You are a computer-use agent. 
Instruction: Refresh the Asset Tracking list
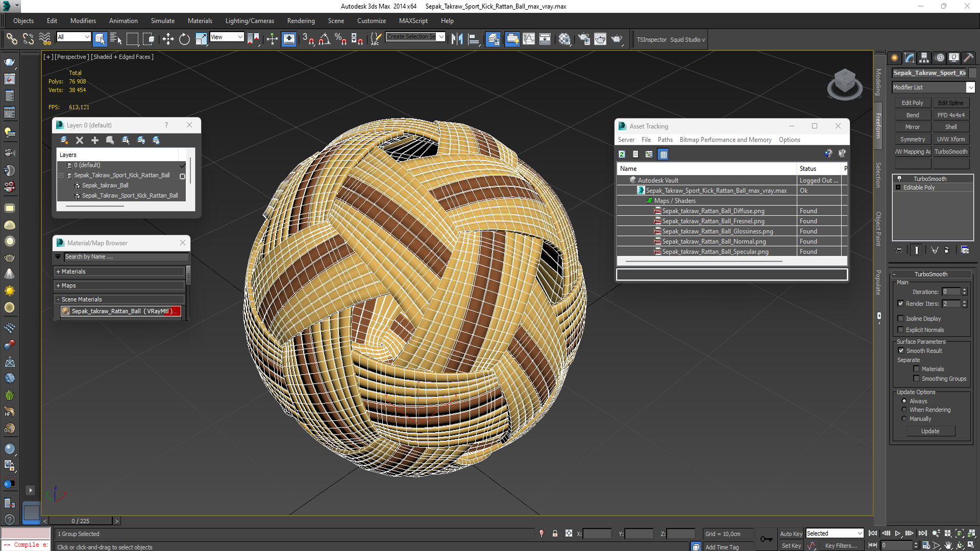pyautogui.click(x=622, y=154)
